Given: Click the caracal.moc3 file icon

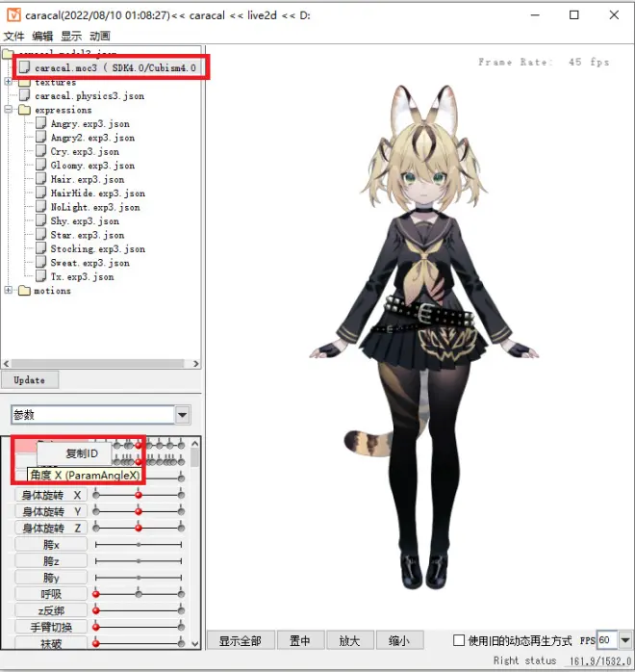Looking at the screenshot, I should 25,66.
